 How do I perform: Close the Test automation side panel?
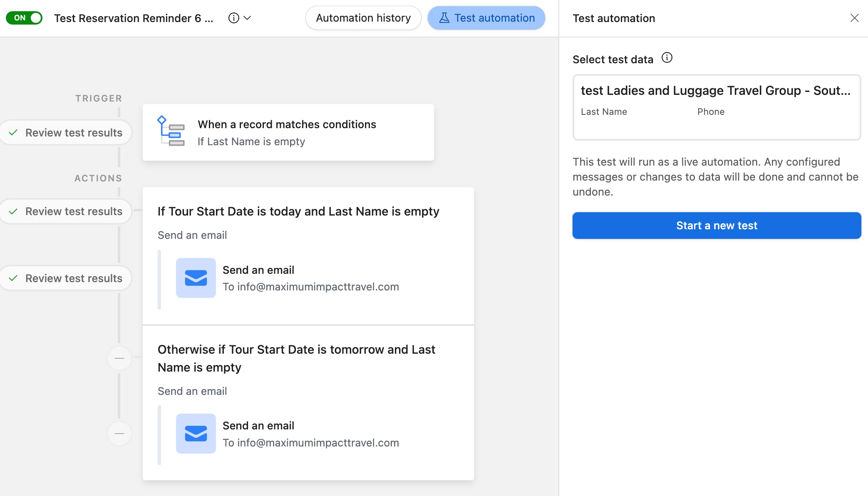pos(854,18)
